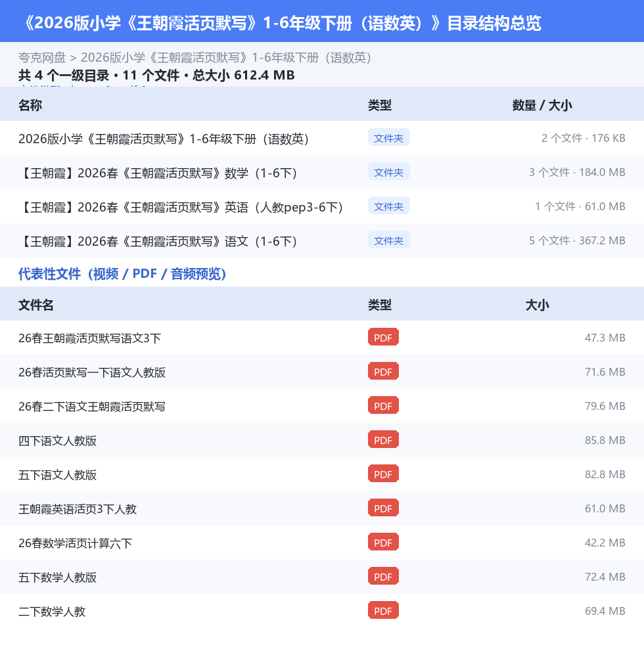Click the 文件夹 badge in 英语 row
Image resolution: width=644 pixels, height=649 pixels.
[388, 206]
